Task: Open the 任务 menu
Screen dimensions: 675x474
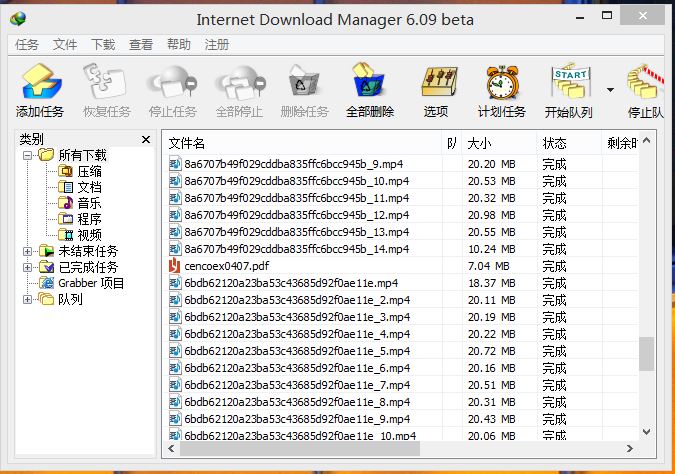Action: [x=27, y=44]
